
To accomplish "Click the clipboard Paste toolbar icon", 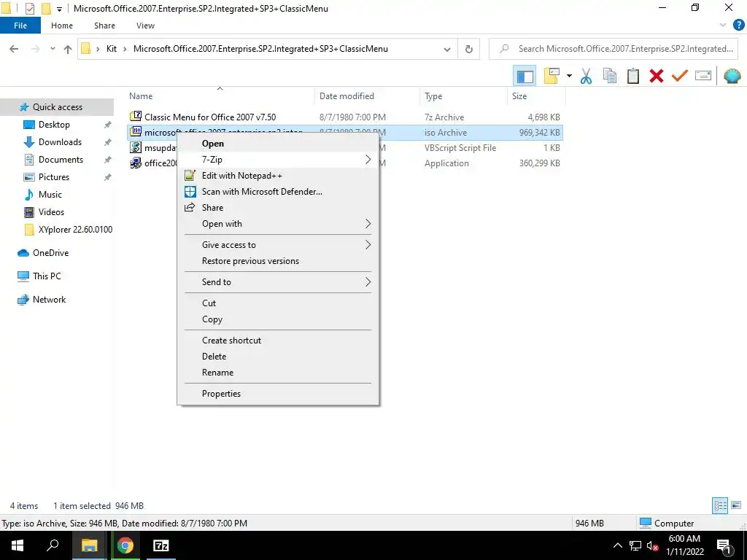I will click(633, 76).
